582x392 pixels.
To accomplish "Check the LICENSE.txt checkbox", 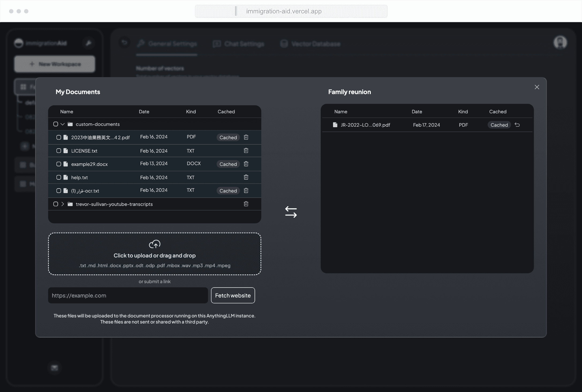I will [x=59, y=151].
